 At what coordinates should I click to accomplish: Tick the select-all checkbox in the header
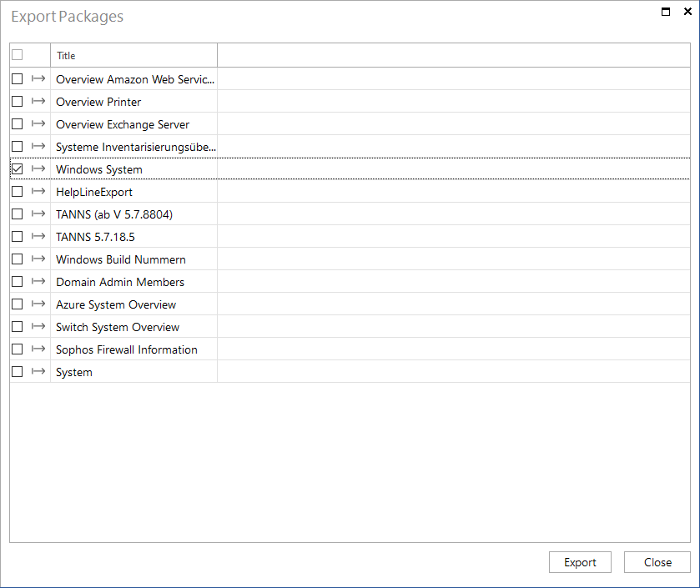tap(17, 55)
